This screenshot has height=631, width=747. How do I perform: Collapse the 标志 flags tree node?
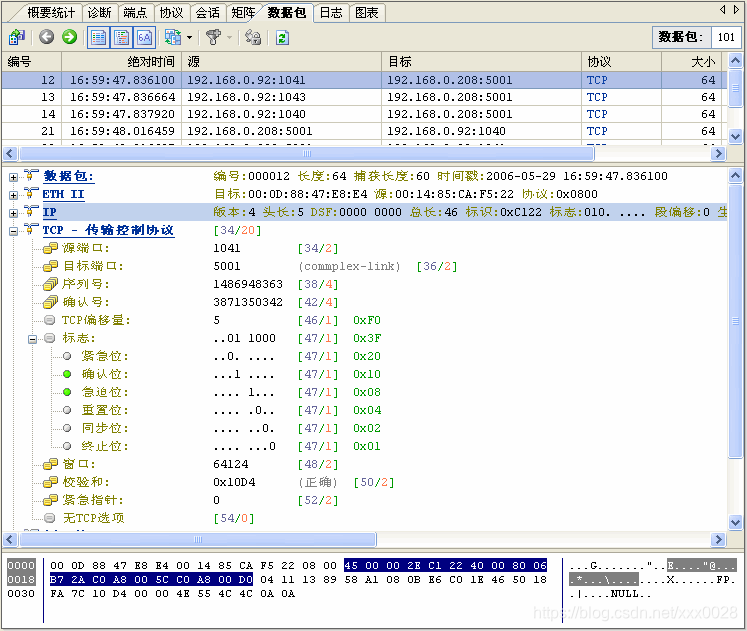pyautogui.click(x=32, y=340)
